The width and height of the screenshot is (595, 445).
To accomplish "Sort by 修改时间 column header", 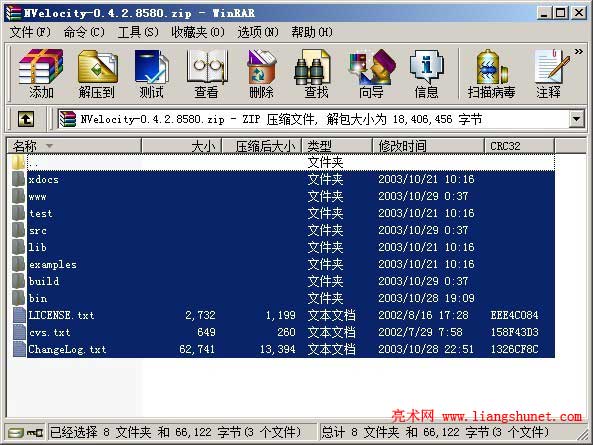I will 428,146.
